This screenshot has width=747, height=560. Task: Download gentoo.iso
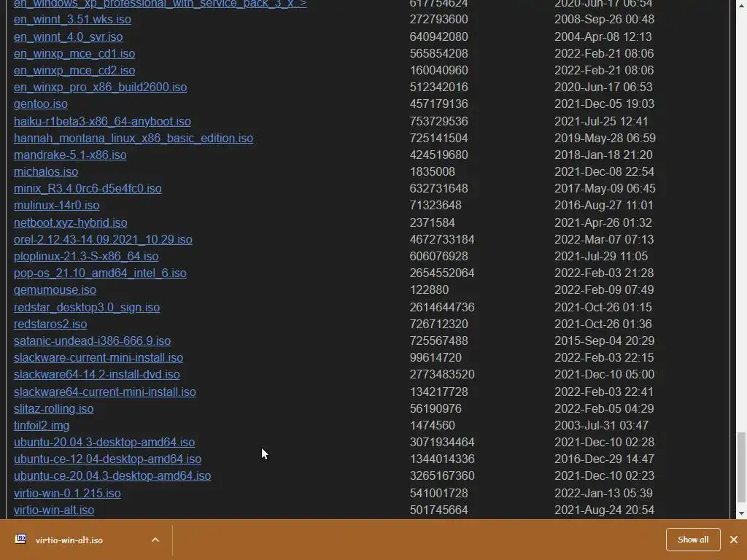(41, 104)
